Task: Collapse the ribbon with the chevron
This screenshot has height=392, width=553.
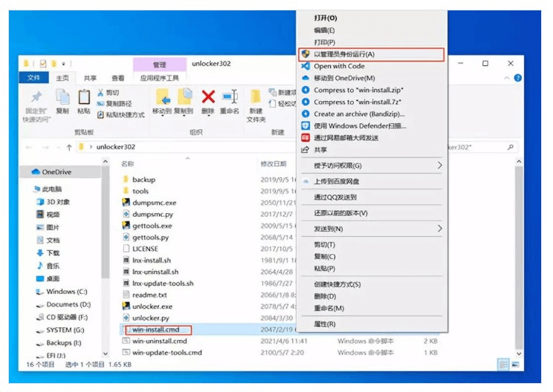Action: (506, 78)
